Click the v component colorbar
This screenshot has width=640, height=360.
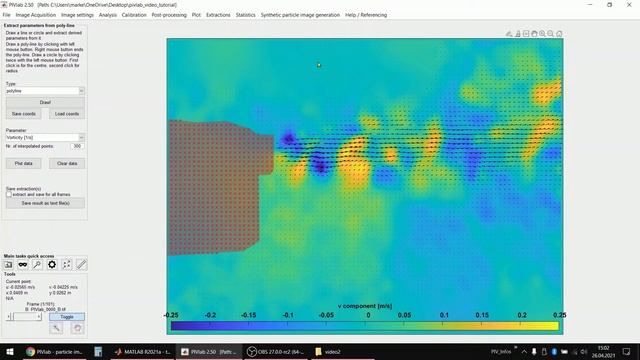click(364, 326)
